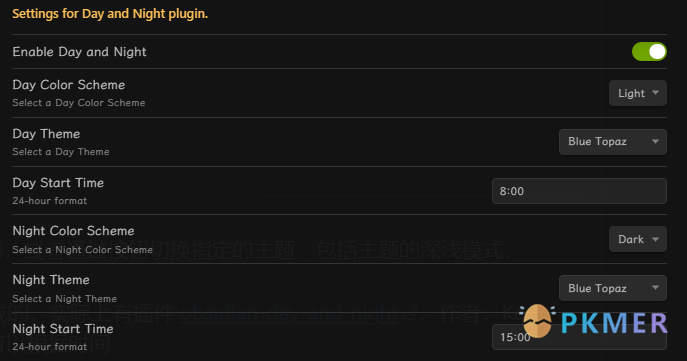
Task: Click the PKMER egg logo icon
Action: click(x=538, y=321)
